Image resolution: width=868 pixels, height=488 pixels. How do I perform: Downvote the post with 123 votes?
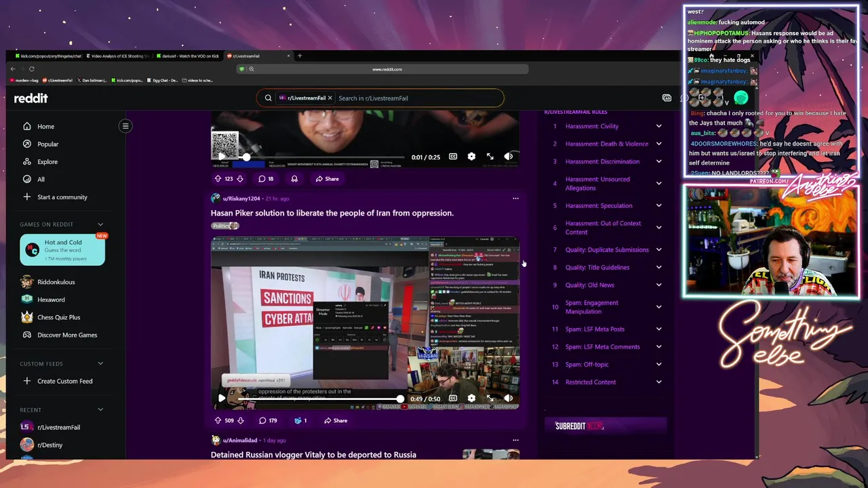240,179
